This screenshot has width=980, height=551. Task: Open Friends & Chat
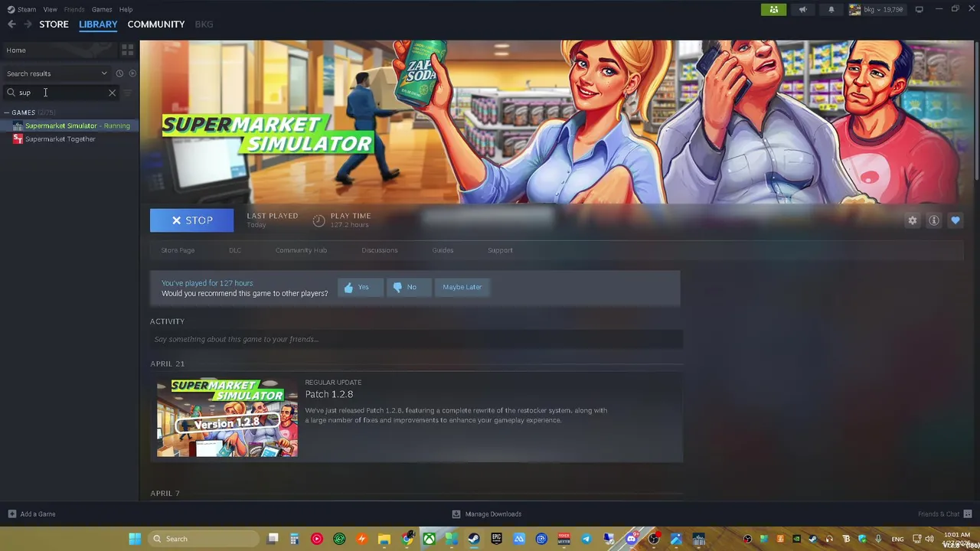click(x=946, y=514)
